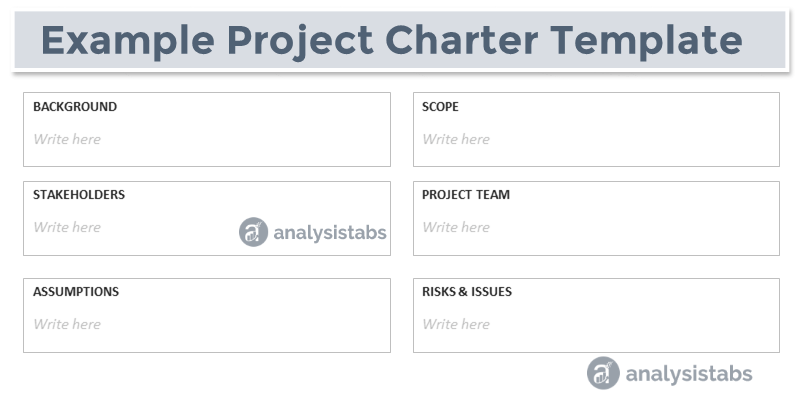Click the RISKS & ISSUES heading
Image resolution: width=800 pixels, height=400 pixels.
click(x=467, y=292)
